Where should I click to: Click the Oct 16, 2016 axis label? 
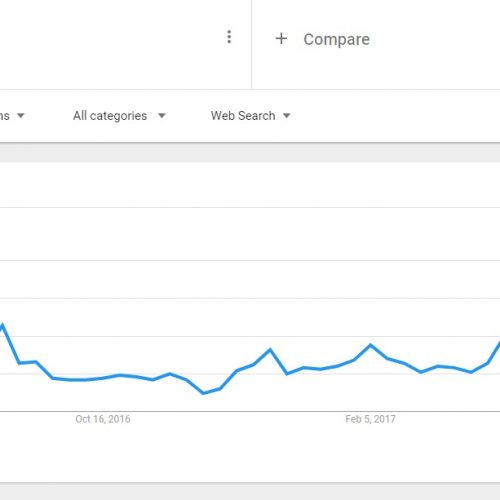tap(103, 419)
